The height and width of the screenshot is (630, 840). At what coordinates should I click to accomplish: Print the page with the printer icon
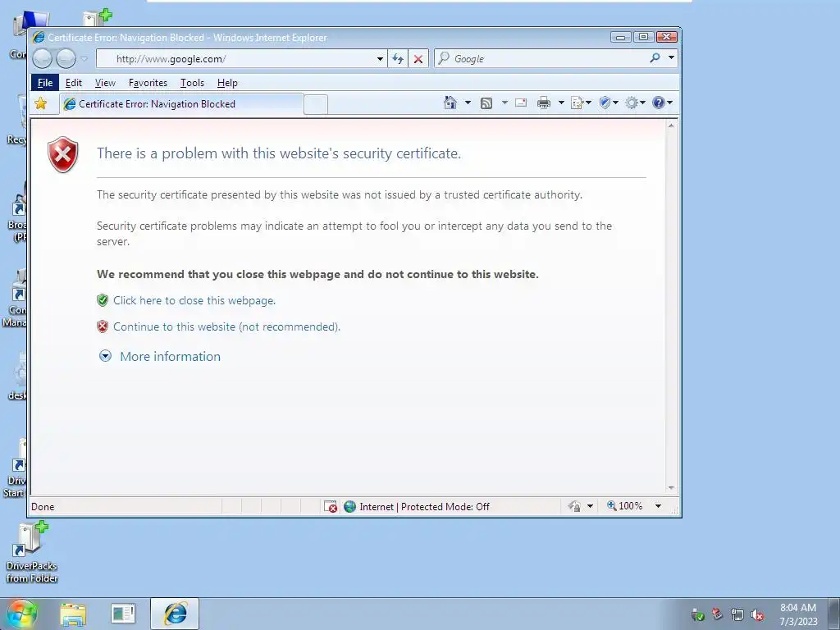click(x=543, y=103)
